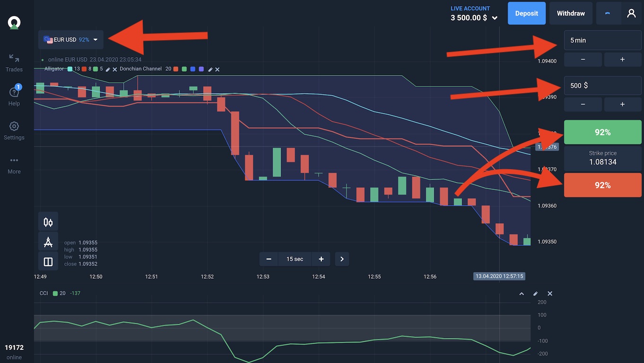Expand the live account balance dropdown
Screen dimensions: 644x363
[495, 18]
